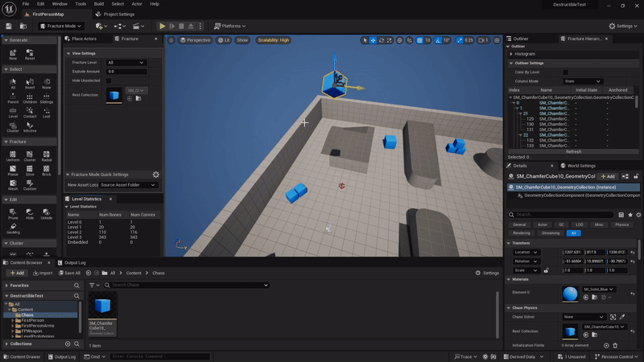Click the Contact selection tool
The width and height of the screenshot is (644, 362).
tap(30, 113)
